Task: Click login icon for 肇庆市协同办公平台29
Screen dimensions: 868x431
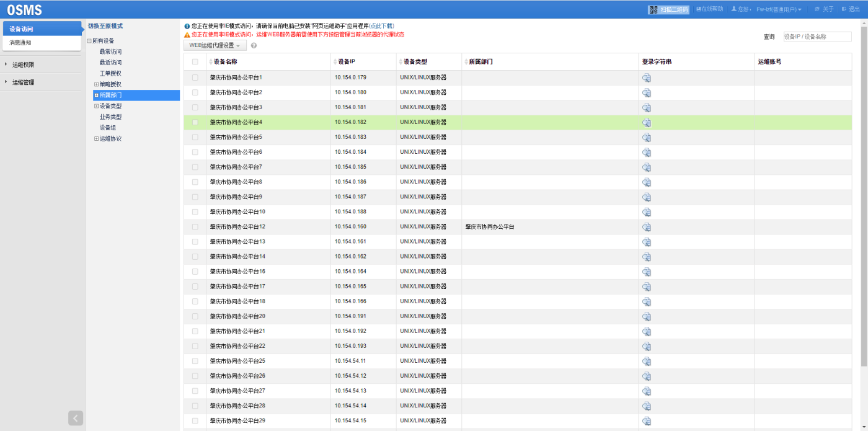Action: coord(647,421)
